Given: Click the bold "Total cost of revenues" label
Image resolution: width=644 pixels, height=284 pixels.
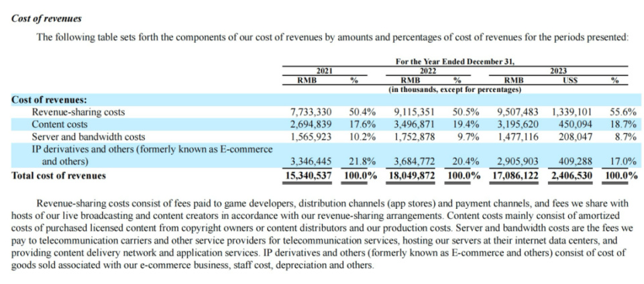Looking at the screenshot, I should click(x=58, y=175).
